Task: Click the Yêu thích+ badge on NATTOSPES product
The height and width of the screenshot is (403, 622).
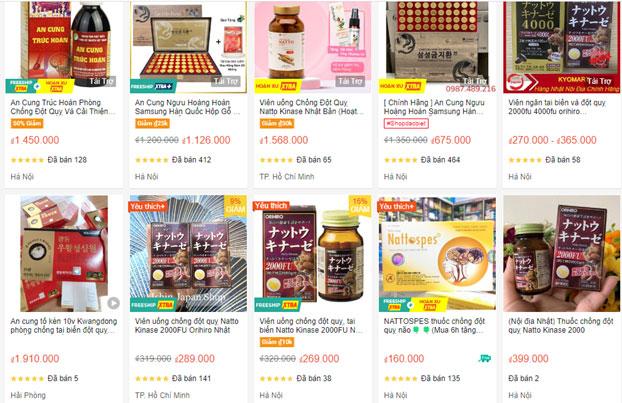Action: tap(397, 206)
